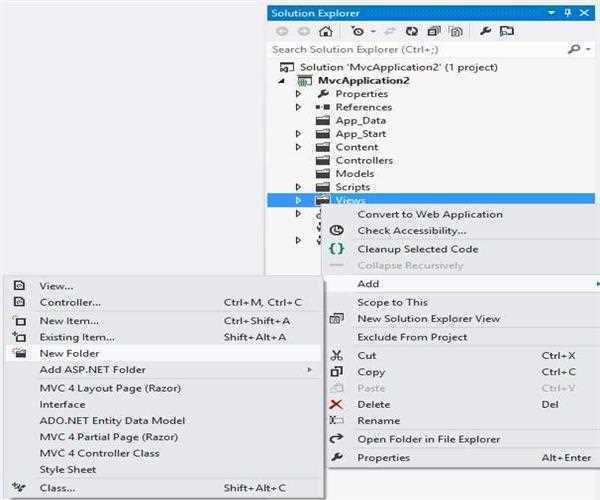Click Delete in the context menu
The image size is (600, 500).
[x=373, y=404]
